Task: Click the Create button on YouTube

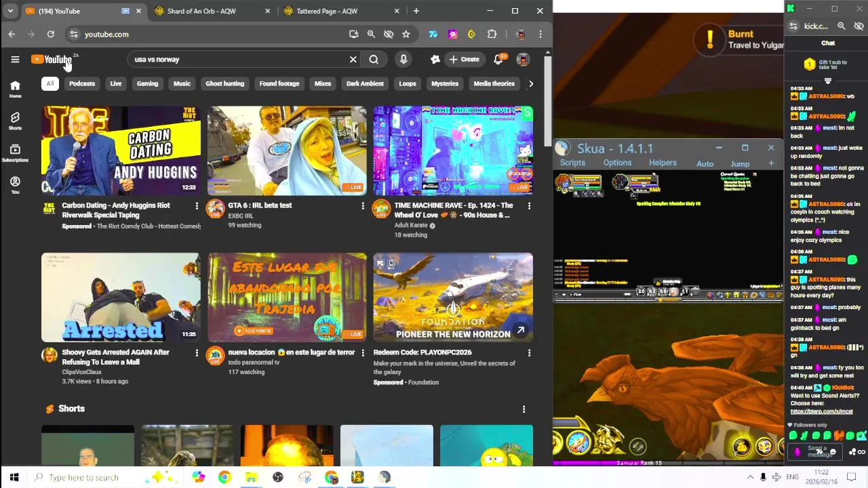Action: [x=464, y=60]
